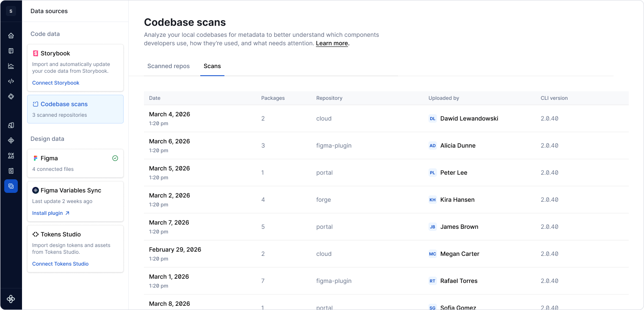Open the code brackets icon in rail
Viewport: 644px width, 310px height.
point(11,81)
